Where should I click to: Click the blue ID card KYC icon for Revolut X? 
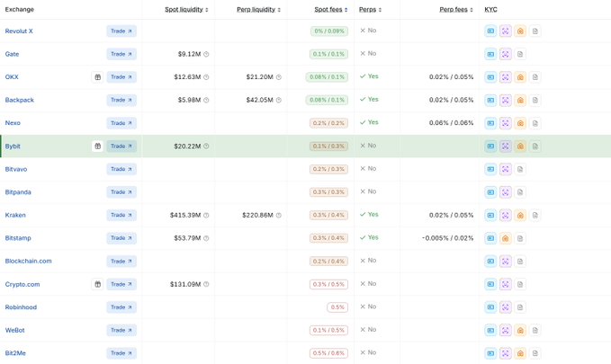490,31
